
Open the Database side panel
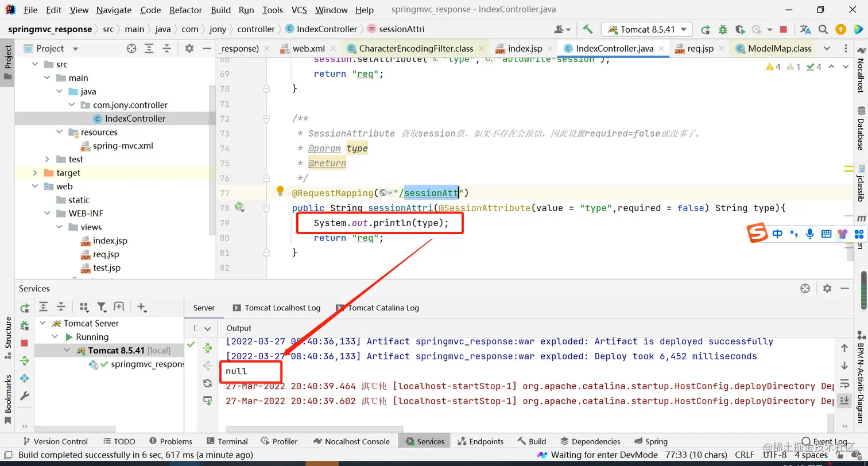click(861, 127)
